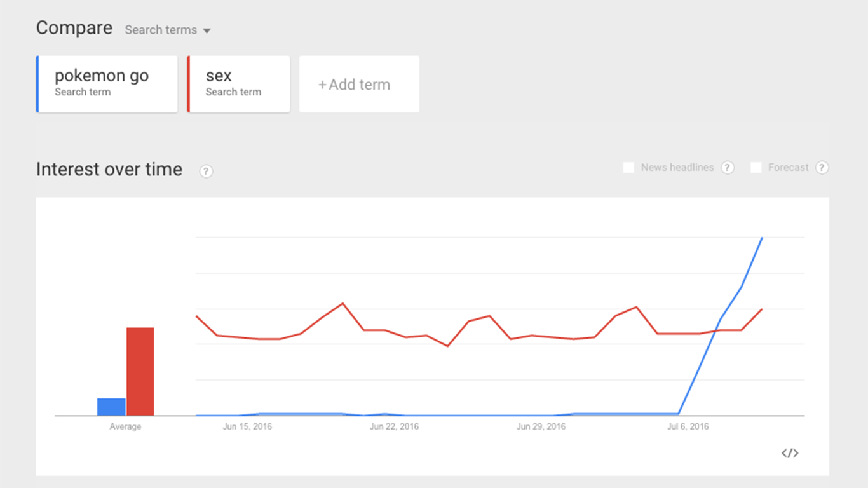
Task: Click the Add term button
Action: pyautogui.click(x=359, y=85)
